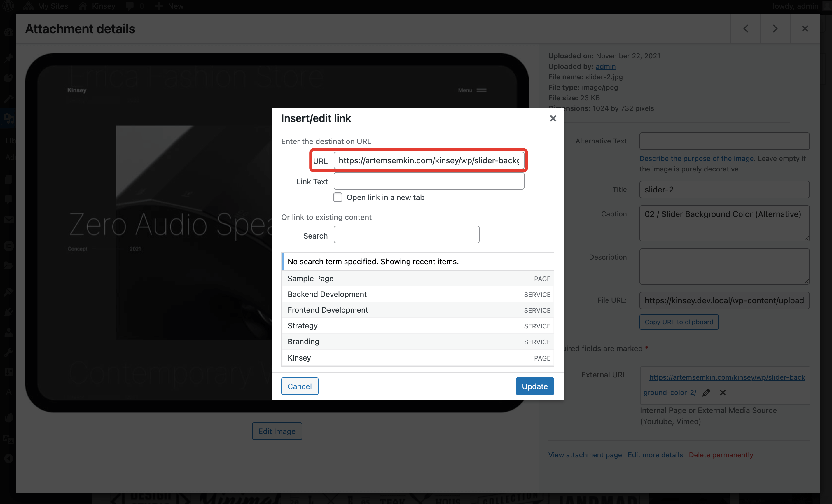Go to next attachment arrow
Viewport: 832px width, 504px height.
coord(775,29)
